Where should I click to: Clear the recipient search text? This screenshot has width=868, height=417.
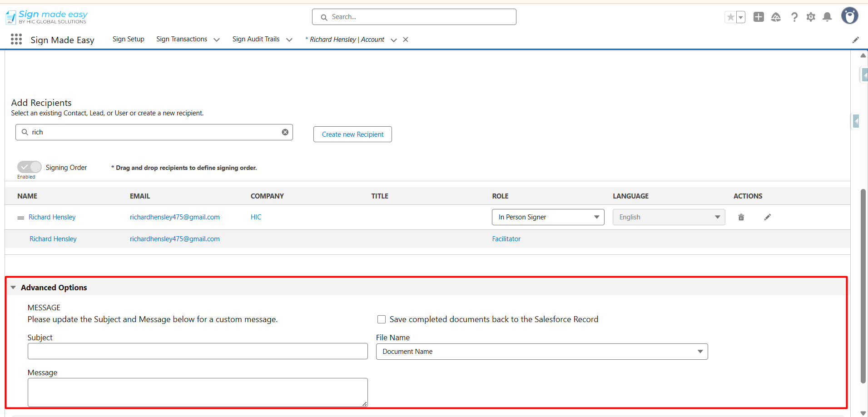point(285,132)
